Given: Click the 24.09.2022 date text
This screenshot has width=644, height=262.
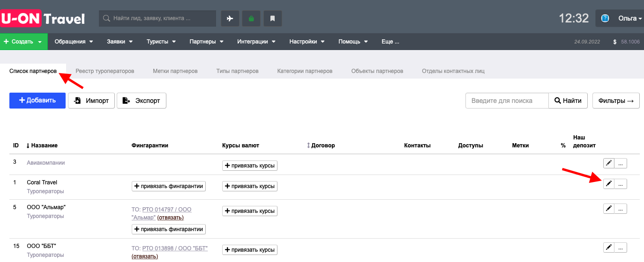Looking at the screenshot, I should 588,42.
